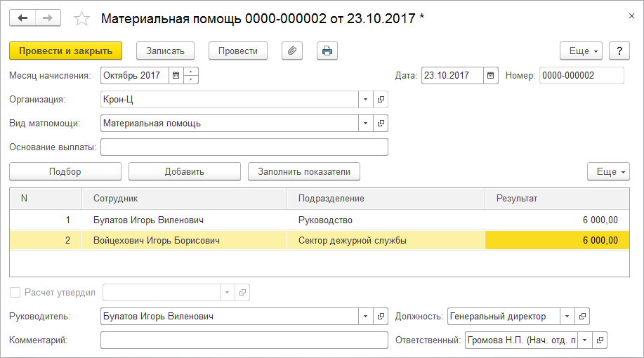Open the table Еще menu
The height and width of the screenshot is (358, 644).
[x=608, y=172]
